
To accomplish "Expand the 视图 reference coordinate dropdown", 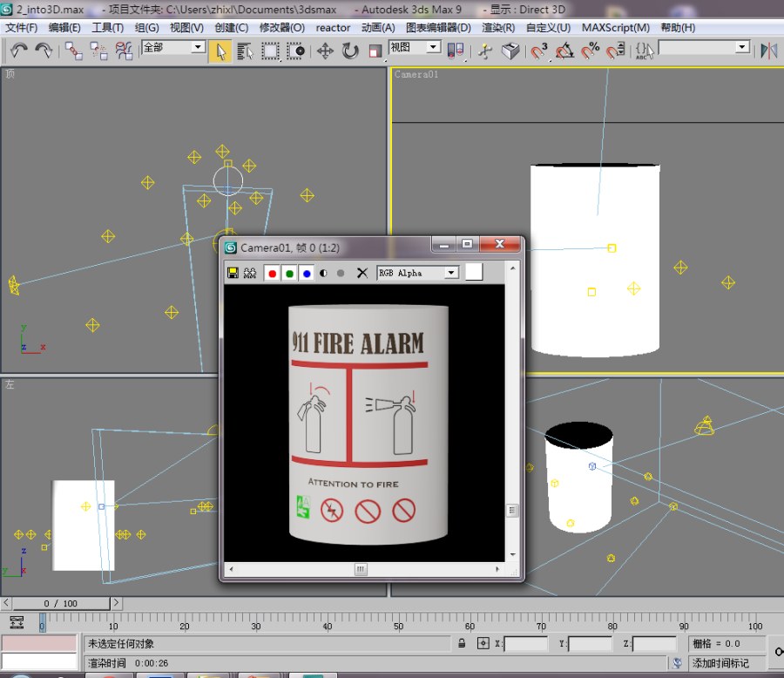I will (434, 47).
